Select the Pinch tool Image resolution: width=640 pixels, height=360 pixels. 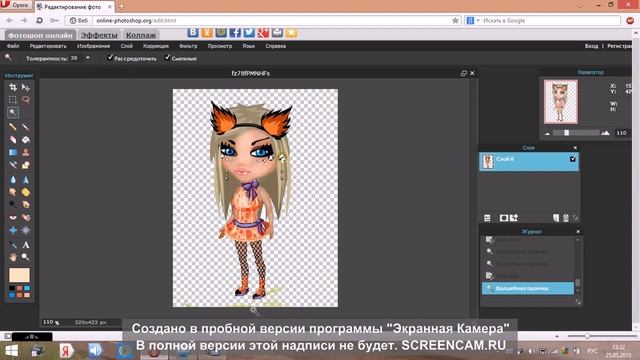[26, 230]
